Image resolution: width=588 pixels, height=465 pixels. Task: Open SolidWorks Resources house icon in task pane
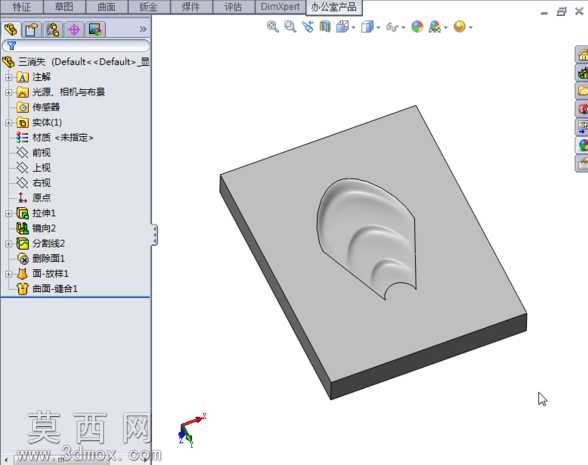tap(582, 54)
